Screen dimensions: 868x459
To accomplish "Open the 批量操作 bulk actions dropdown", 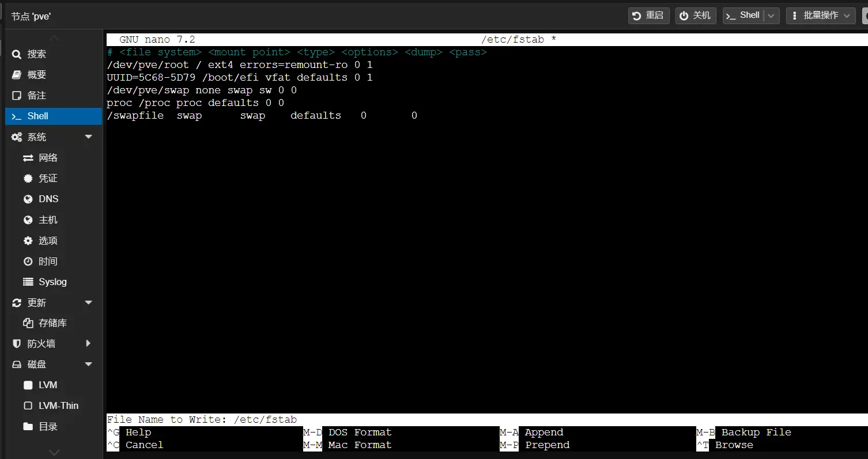I will click(x=821, y=16).
